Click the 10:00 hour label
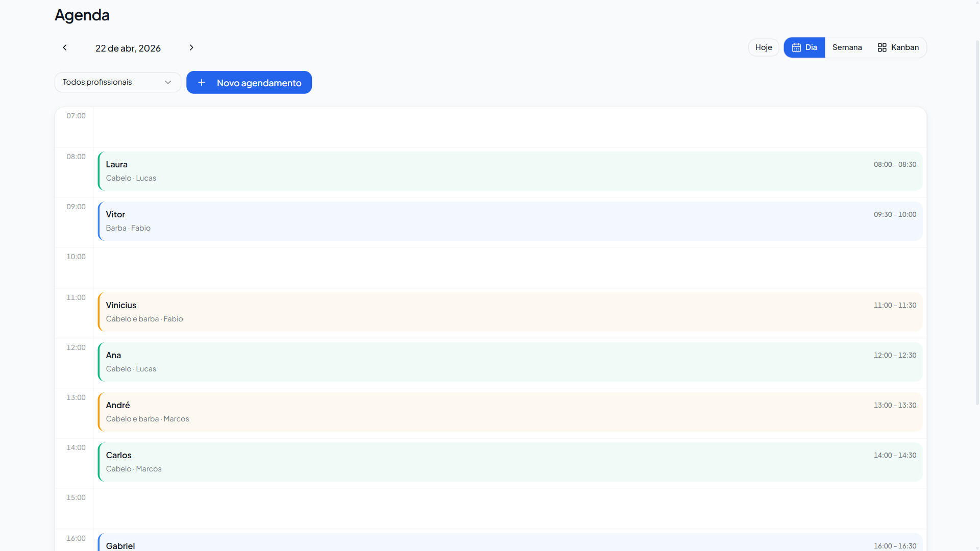The width and height of the screenshot is (980, 551). (76, 257)
